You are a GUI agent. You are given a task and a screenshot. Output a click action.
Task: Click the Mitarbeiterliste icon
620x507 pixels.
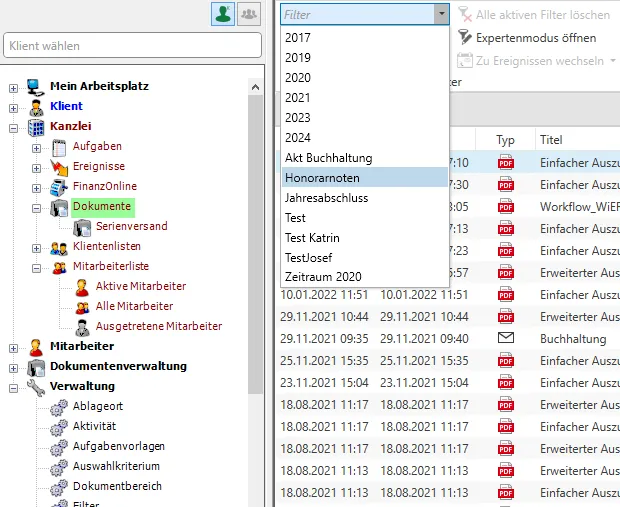click(x=59, y=268)
